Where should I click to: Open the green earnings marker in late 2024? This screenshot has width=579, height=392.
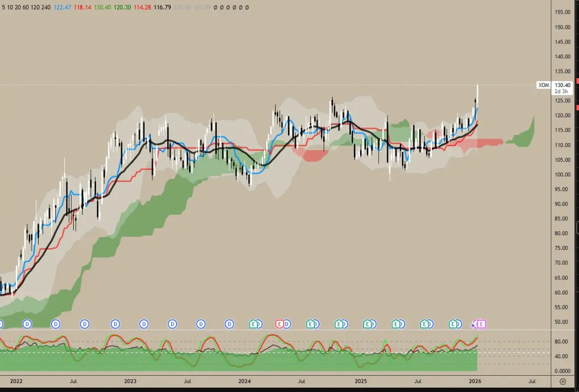point(338,324)
